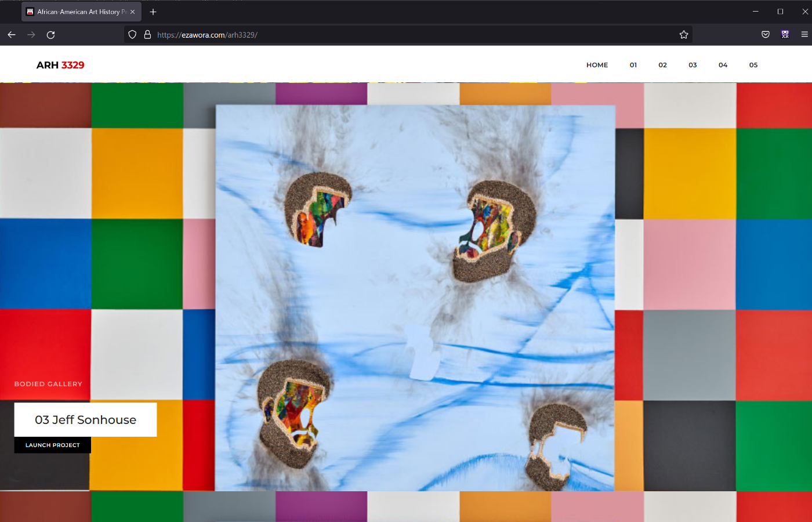The height and width of the screenshot is (522, 812).
Task: Open the Save to Pocket icon
Action: (766, 35)
